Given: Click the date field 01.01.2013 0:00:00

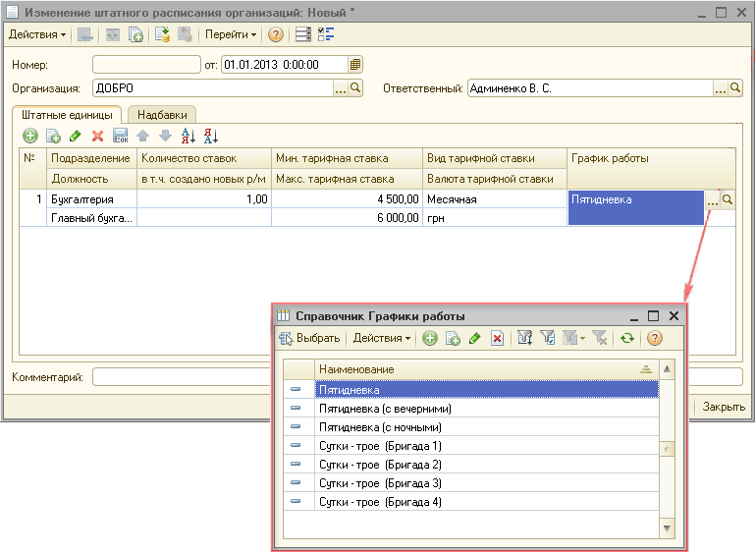Looking at the screenshot, I should point(285,65).
